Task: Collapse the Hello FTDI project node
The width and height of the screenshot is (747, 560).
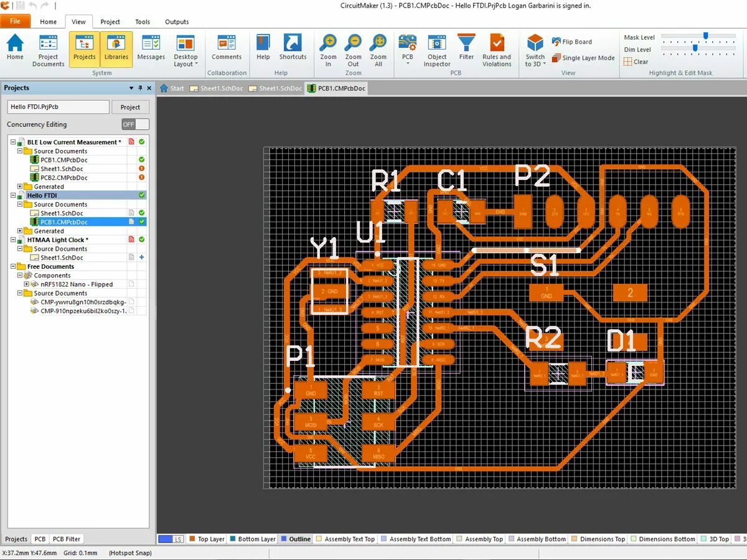Action: (13, 195)
